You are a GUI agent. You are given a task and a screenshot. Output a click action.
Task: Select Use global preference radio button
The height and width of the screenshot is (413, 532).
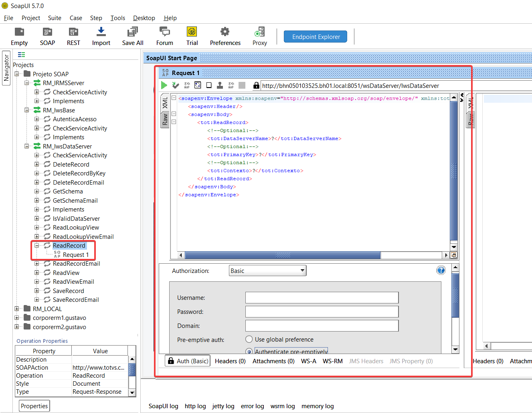249,339
